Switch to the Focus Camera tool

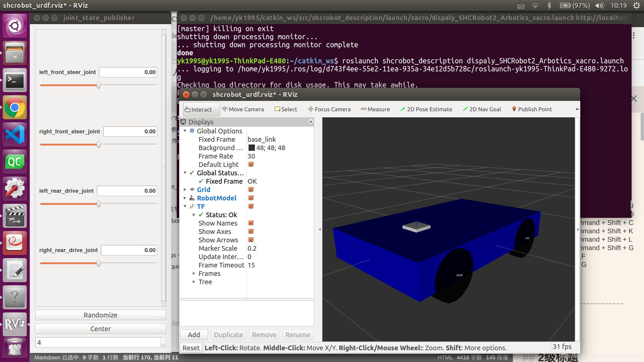point(329,109)
